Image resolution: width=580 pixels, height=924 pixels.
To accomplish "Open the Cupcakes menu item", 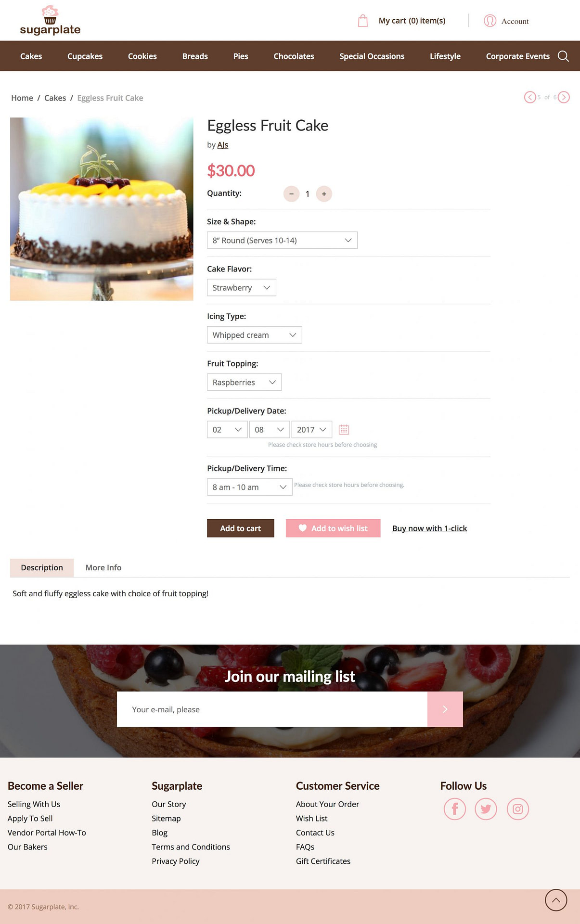I will click(85, 56).
